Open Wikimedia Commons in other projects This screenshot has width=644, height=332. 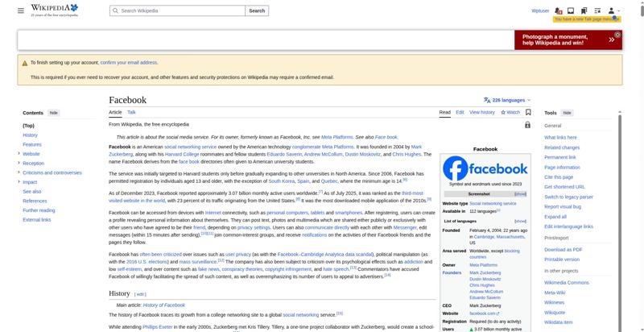coord(567,283)
